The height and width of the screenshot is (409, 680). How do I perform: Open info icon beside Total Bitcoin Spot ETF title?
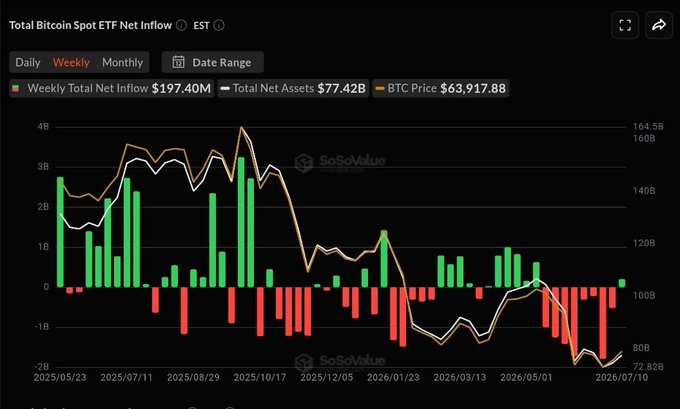[182, 25]
